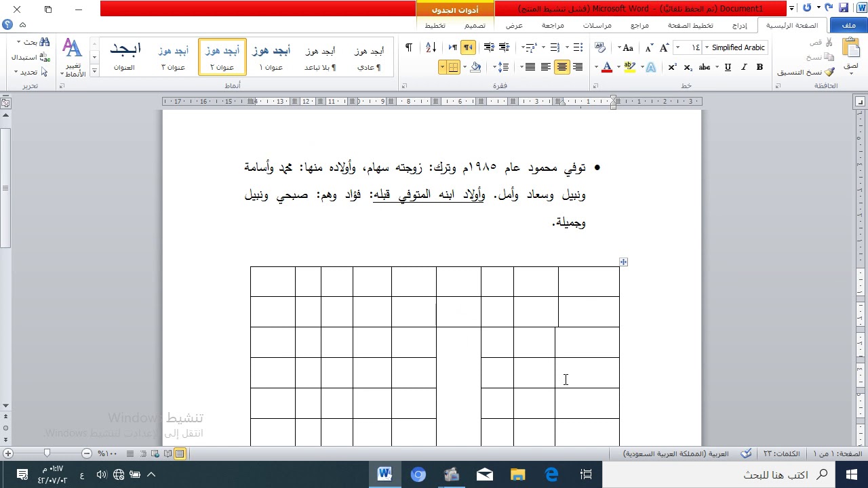Open Microsoft Edge from the taskbar
Image resolution: width=868 pixels, height=488 pixels.
click(x=551, y=474)
